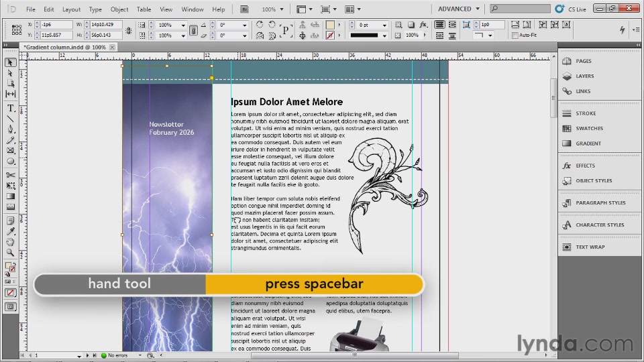Switch to Gradient column.indd document tab

click(x=65, y=47)
